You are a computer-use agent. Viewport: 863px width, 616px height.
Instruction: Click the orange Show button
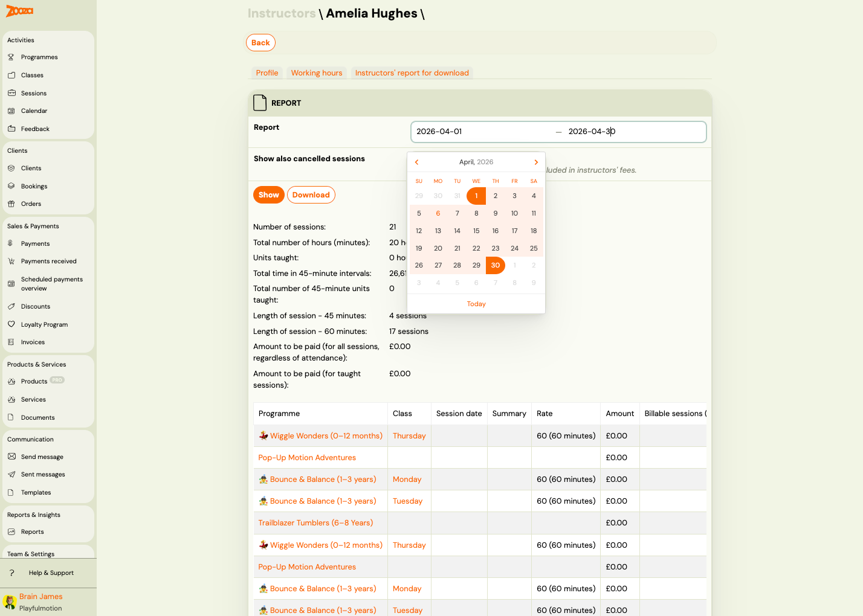(x=268, y=195)
